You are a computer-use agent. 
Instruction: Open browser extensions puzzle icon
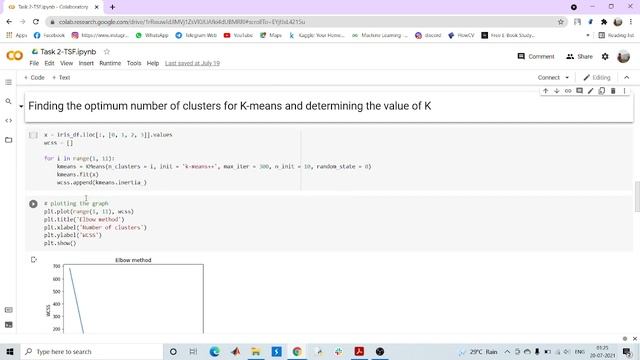pyautogui.click(x=604, y=22)
